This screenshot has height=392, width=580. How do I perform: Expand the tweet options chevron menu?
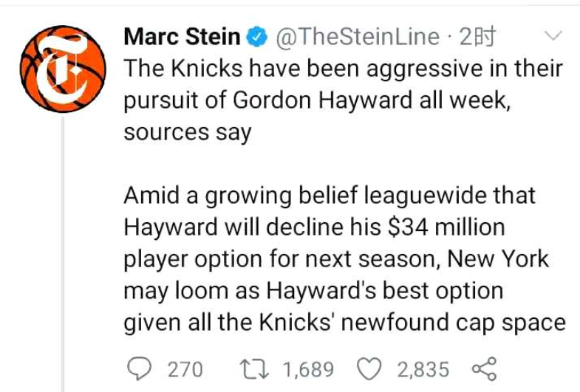point(553,35)
